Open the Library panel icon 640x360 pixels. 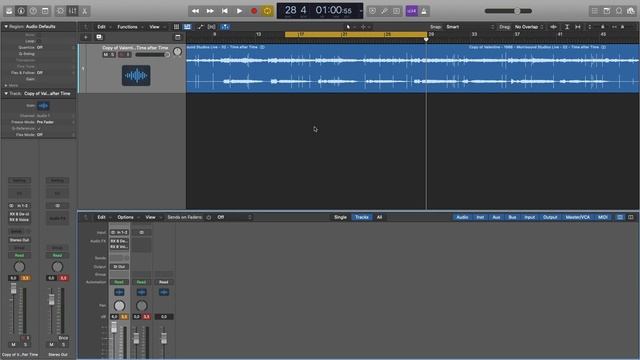point(9,11)
